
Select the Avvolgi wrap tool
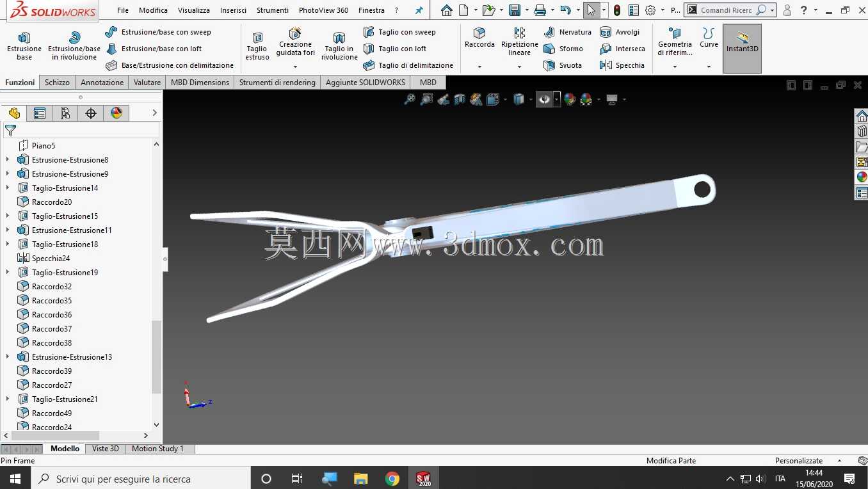click(x=619, y=32)
